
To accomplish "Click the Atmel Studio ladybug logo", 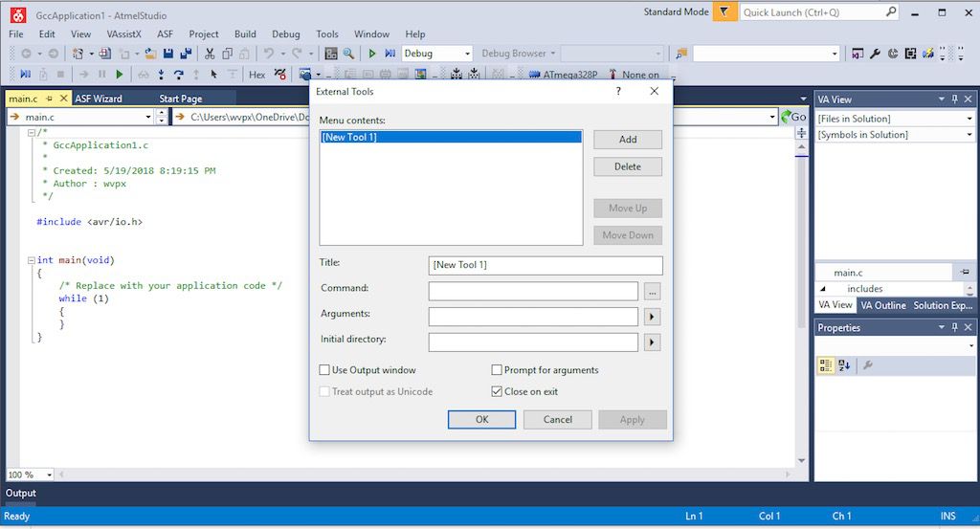I will [18, 15].
